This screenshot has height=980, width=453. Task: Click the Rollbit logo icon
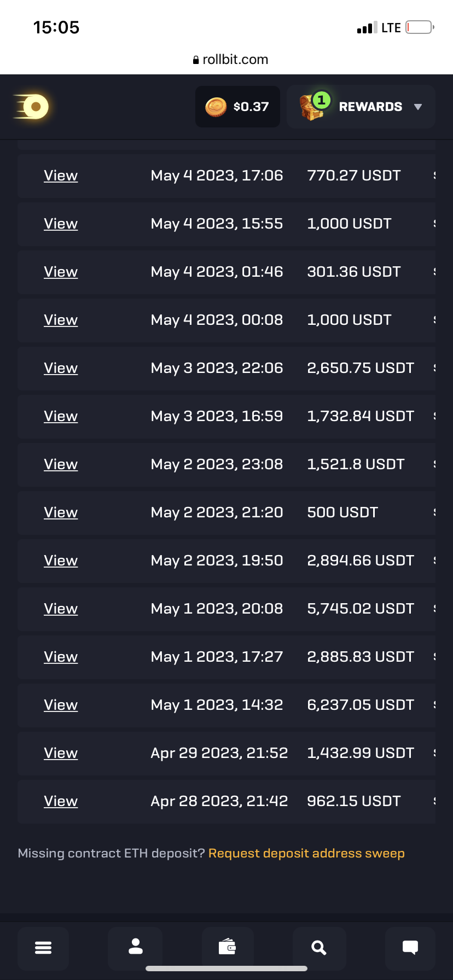(32, 107)
